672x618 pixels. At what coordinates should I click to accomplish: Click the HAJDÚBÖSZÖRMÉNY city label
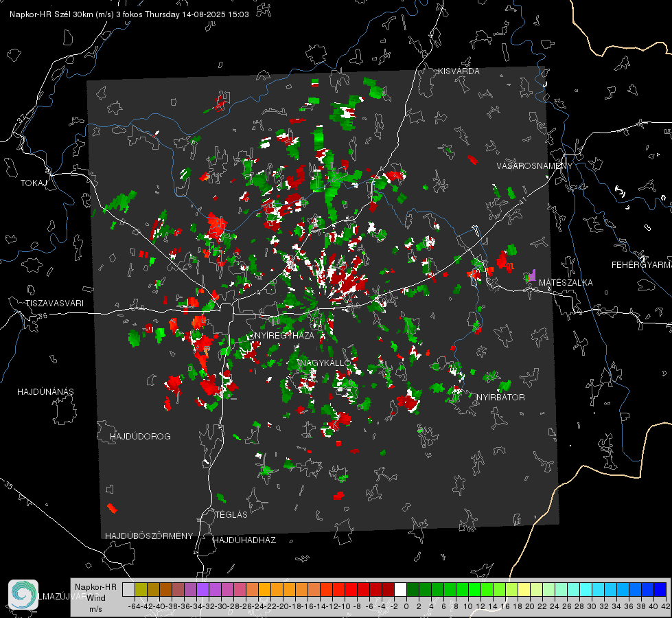[149, 536]
